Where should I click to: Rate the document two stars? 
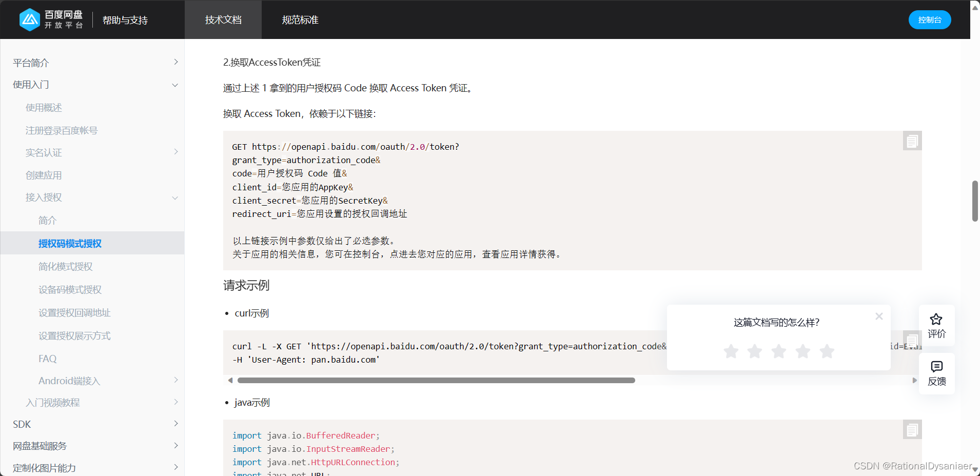point(755,351)
